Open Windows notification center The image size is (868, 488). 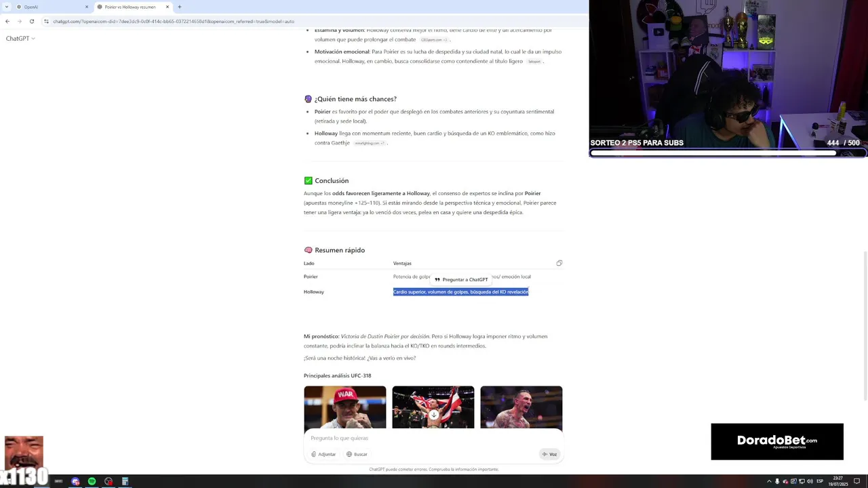[856, 481]
